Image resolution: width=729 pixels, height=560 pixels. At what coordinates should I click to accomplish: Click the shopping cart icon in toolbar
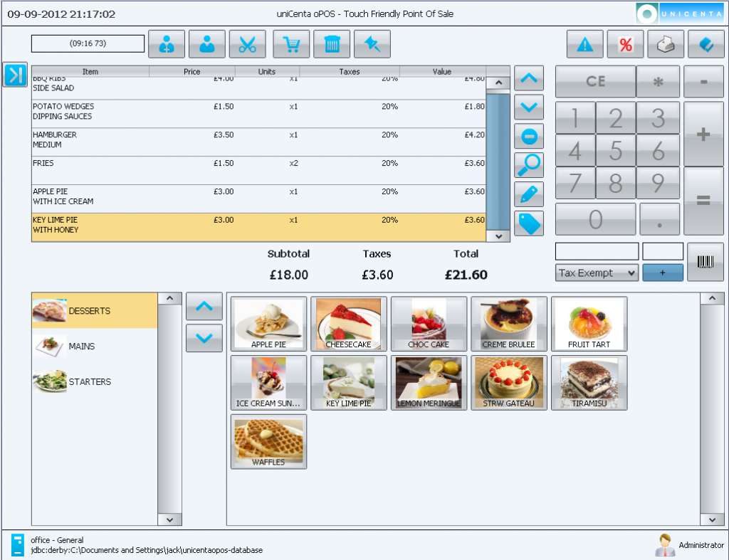pyautogui.click(x=291, y=44)
